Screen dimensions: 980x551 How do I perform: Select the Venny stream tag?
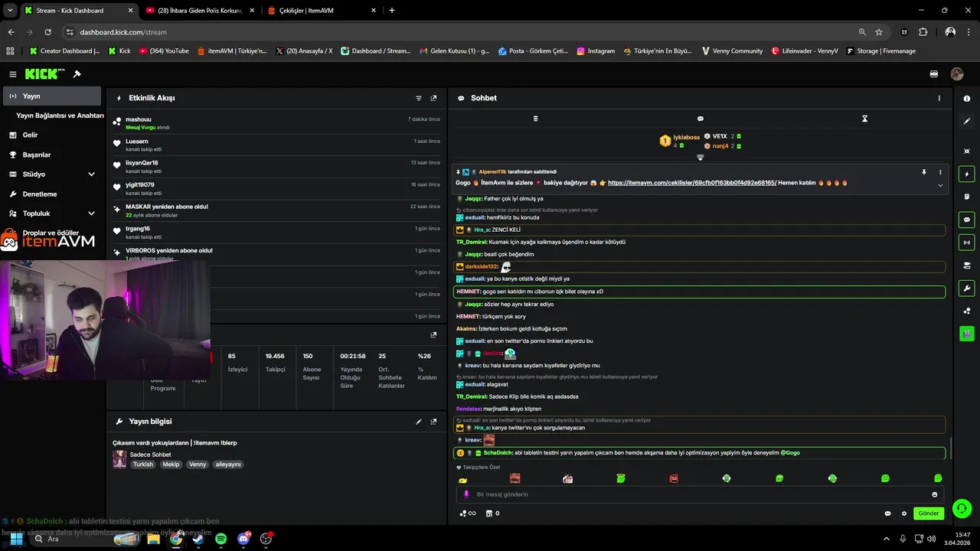coord(198,465)
